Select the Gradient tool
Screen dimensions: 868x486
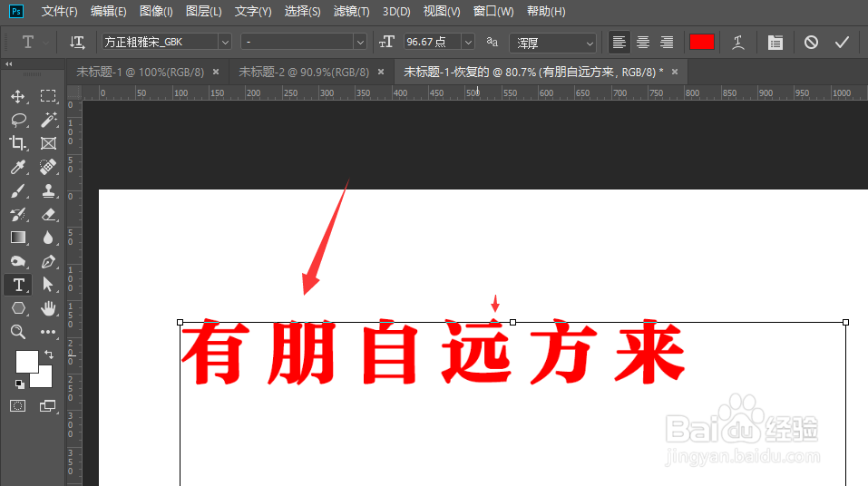(18, 238)
